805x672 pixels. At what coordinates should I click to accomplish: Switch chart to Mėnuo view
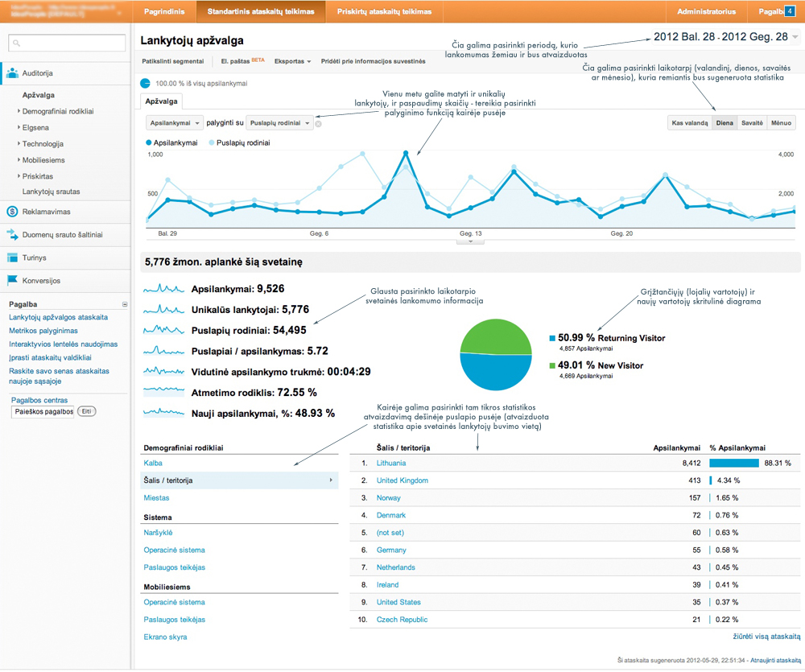(x=781, y=123)
